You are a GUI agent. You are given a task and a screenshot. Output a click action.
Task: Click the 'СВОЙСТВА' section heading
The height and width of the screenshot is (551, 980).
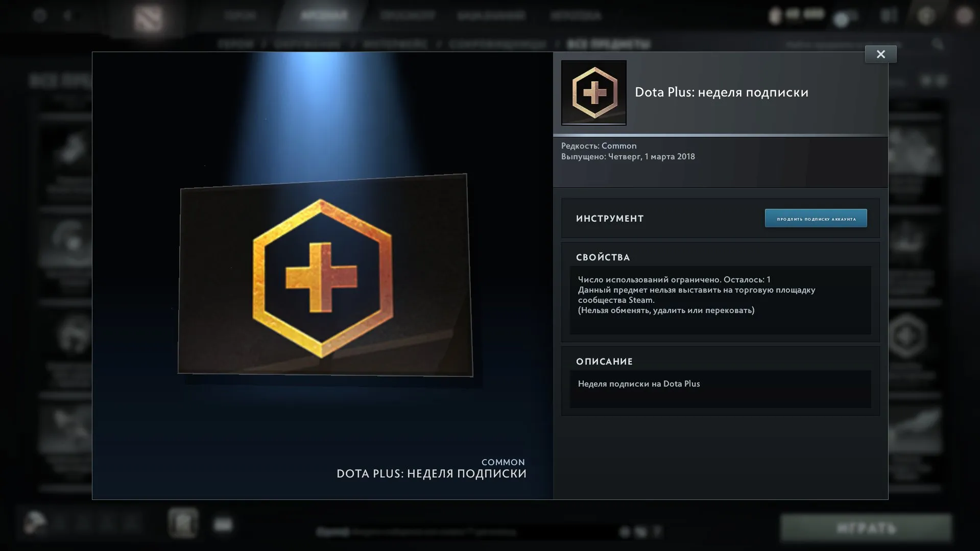(603, 257)
